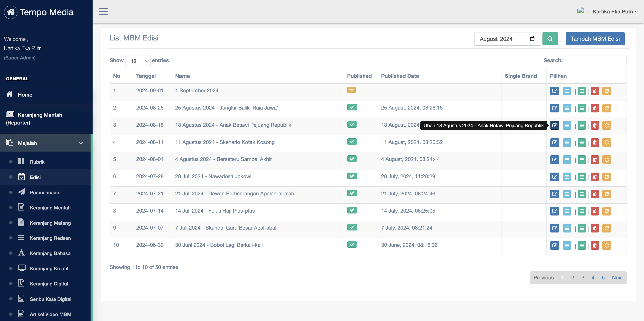644x321 pixels.
Task: Go to pagination page 5
Action: 603,277
